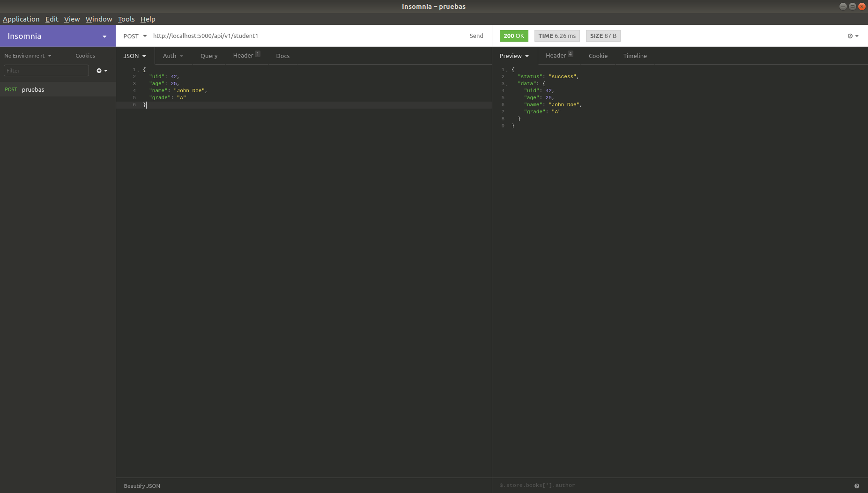Switch to the request Docs tab
This screenshot has height=493, width=868.
(282, 56)
